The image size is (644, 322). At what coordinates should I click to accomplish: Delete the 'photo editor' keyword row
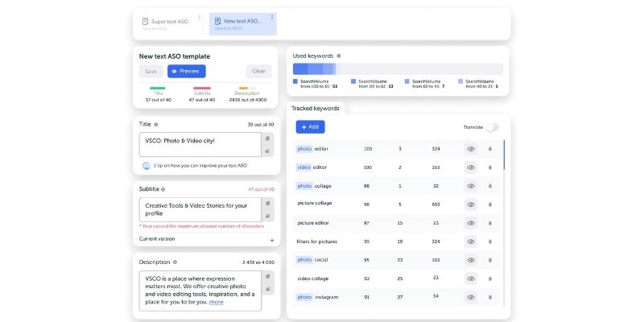click(x=489, y=149)
